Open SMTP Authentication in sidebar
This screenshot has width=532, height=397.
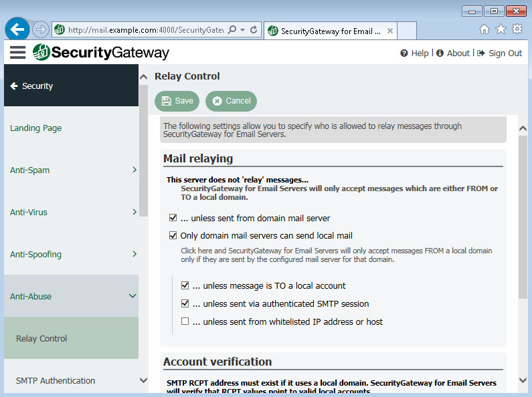click(71, 380)
